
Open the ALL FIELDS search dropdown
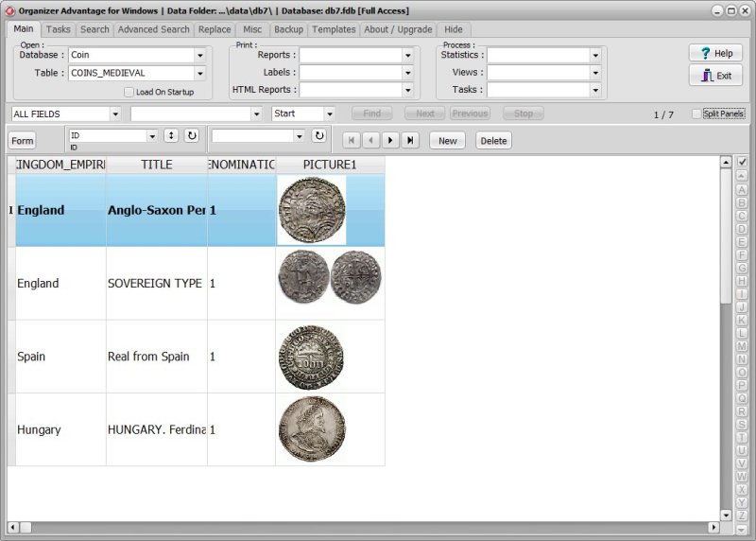pos(115,113)
